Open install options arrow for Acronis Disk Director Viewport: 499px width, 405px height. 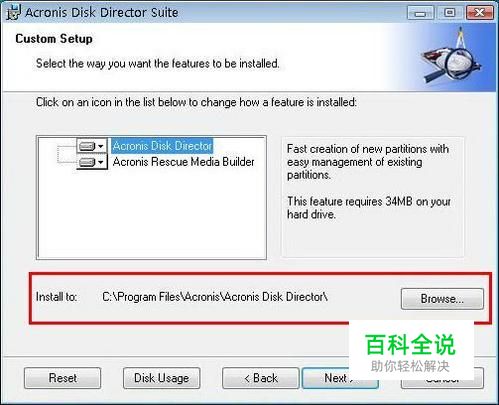tap(101, 146)
